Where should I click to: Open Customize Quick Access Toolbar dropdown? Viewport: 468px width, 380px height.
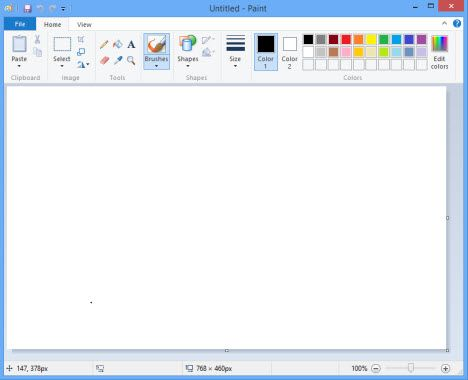click(63, 9)
